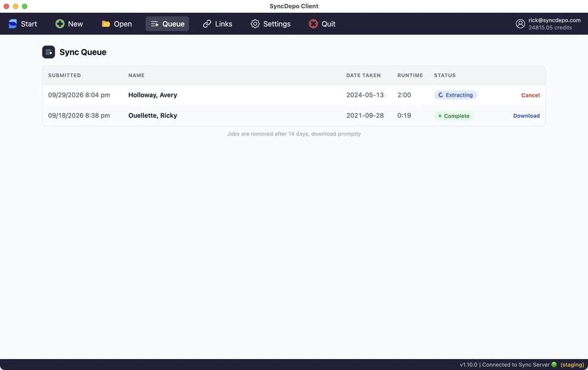This screenshot has height=370, width=588.
Task: Click rick@syncdepo.com account email
Action: click(x=554, y=20)
